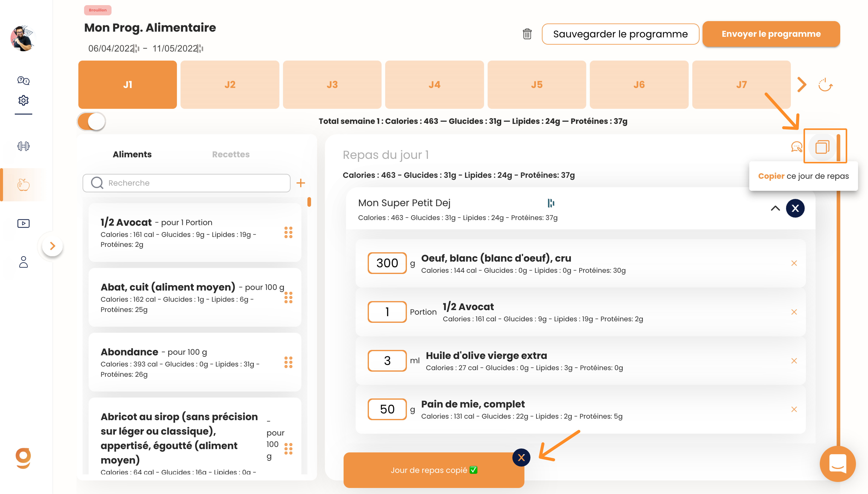Image resolution: width=868 pixels, height=494 pixels.
Task: Expand the sidebar with round arrow button
Action: pos(52,246)
